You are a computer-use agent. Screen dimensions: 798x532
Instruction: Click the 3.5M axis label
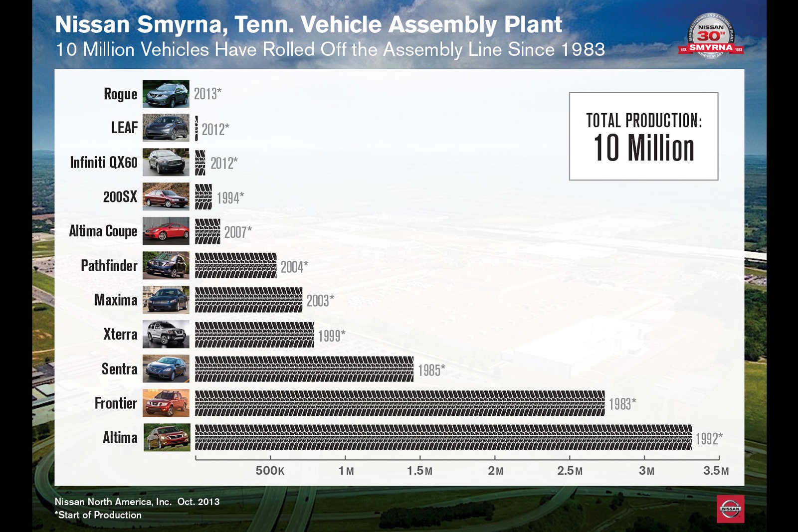pos(716,471)
